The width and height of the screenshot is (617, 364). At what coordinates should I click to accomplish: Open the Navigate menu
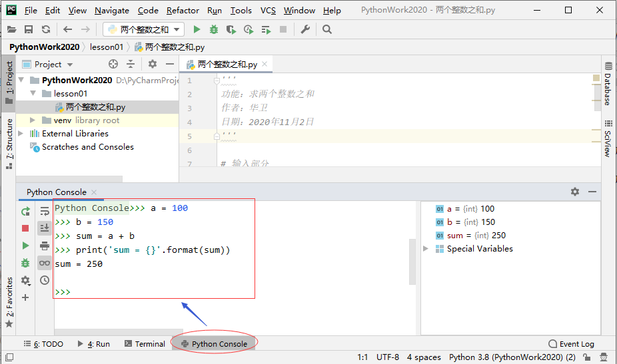click(112, 11)
